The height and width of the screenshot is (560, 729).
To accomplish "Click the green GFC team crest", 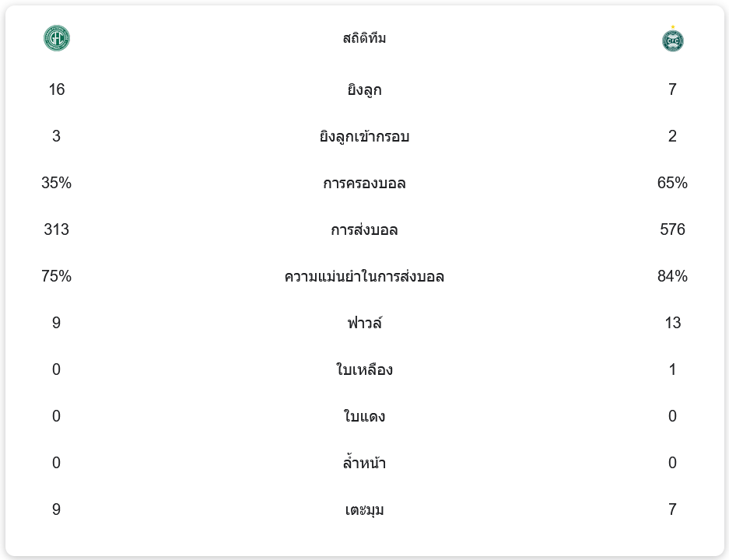I will pos(57,38).
